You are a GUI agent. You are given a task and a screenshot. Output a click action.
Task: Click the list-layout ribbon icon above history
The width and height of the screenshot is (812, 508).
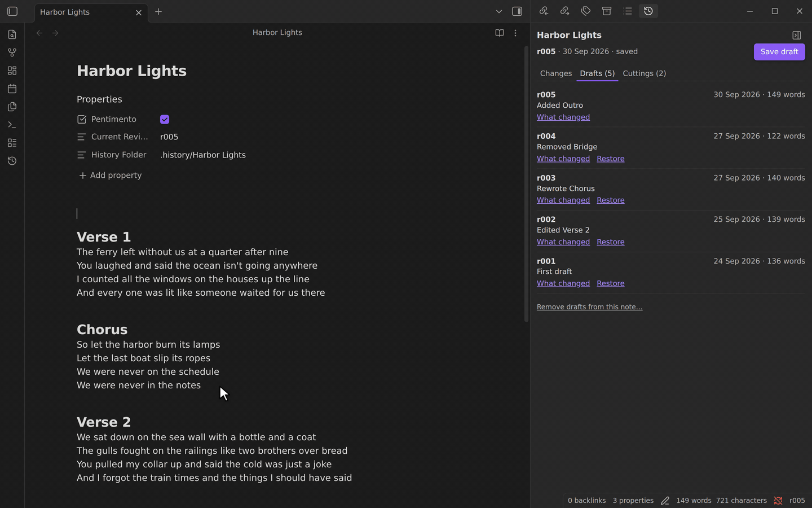click(x=12, y=143)
